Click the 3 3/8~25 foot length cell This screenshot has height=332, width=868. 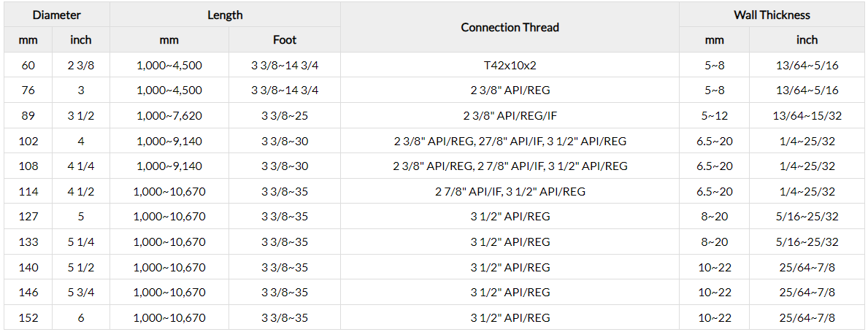coord(285,116)
